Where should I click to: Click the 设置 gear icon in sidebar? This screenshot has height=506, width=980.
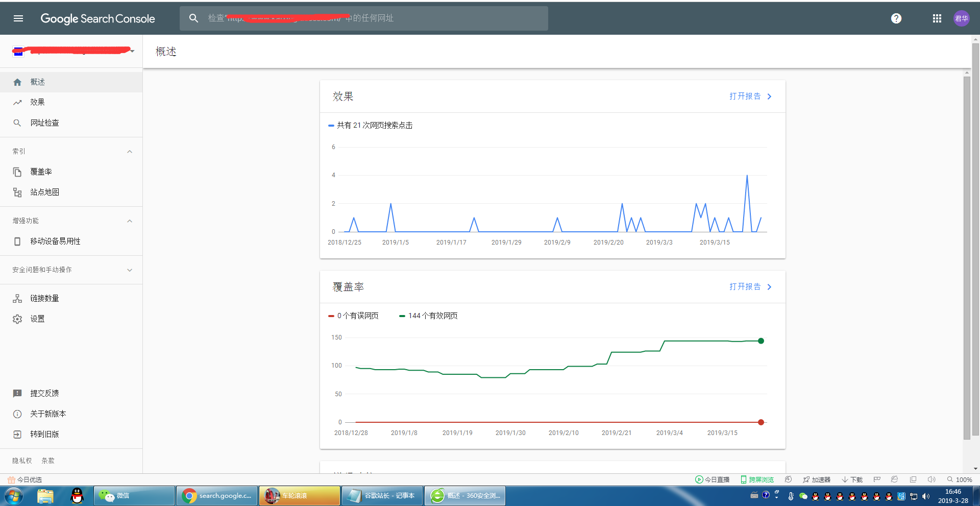click(x=17, y=319)
